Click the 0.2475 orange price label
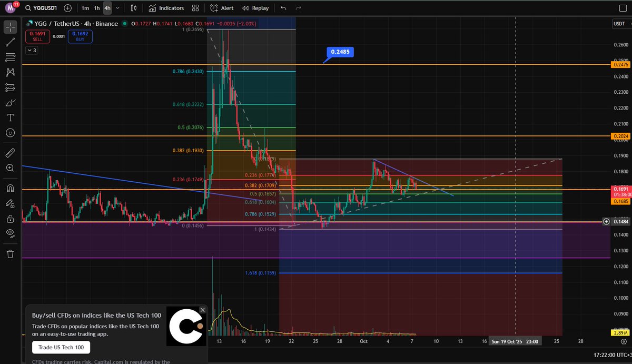The width and height of the screenshot is (632, 364). click(x=620, y=64)
